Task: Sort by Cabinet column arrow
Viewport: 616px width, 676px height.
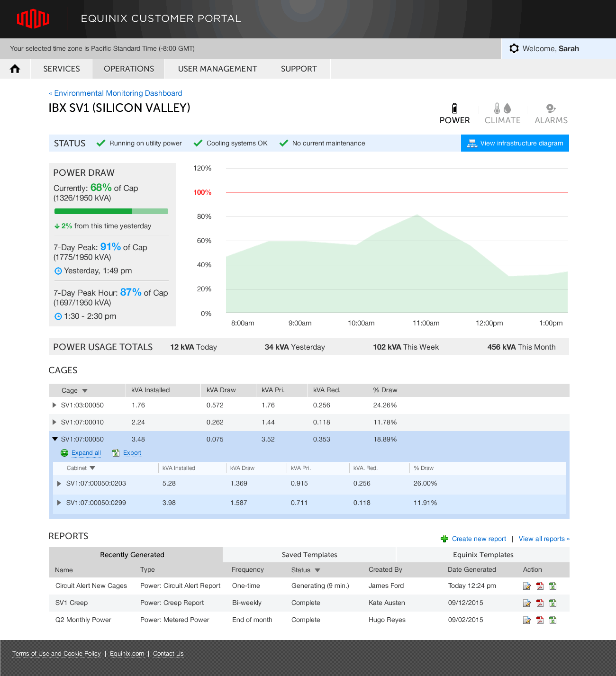Action: point(92,468)
